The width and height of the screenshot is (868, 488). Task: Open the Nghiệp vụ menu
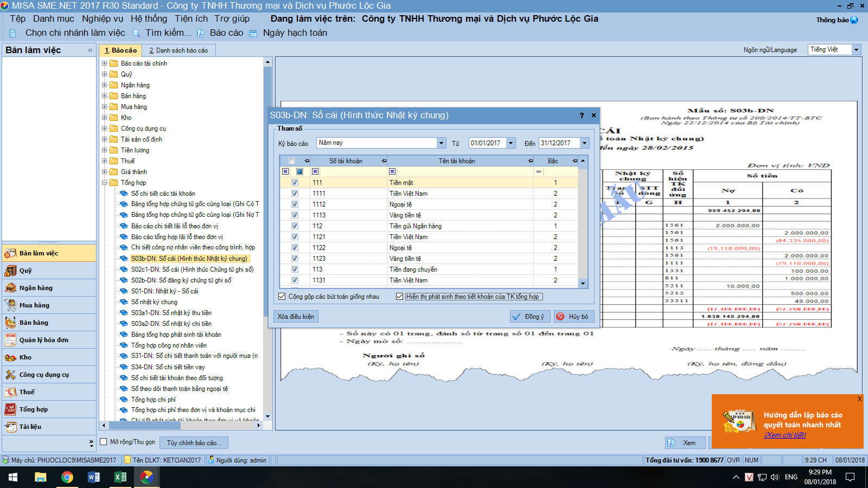(103, 19)
